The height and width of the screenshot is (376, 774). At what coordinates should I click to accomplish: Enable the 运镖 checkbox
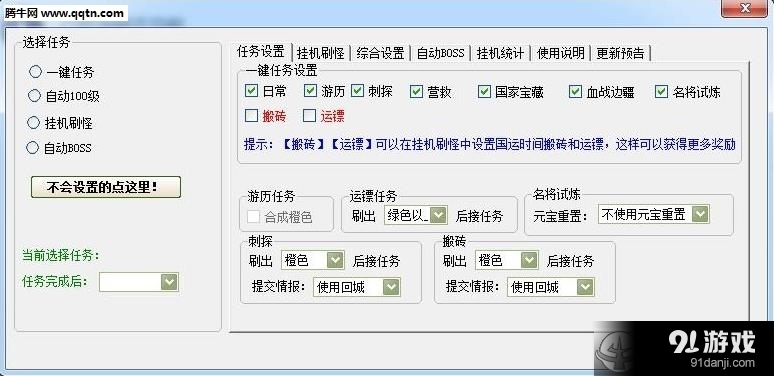(310, 115)
